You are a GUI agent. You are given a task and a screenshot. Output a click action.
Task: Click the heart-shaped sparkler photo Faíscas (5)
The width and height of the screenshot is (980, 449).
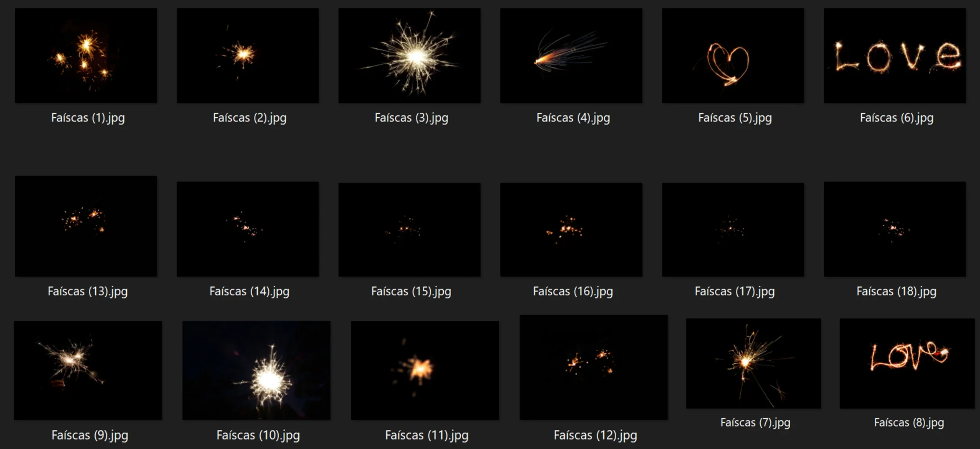pos(733,56)
